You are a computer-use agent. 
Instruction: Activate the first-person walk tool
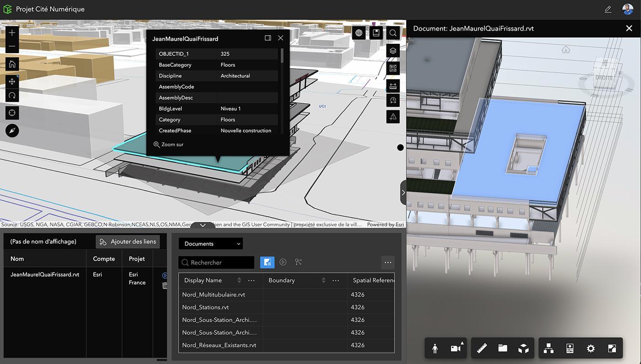tap(435, 348)
